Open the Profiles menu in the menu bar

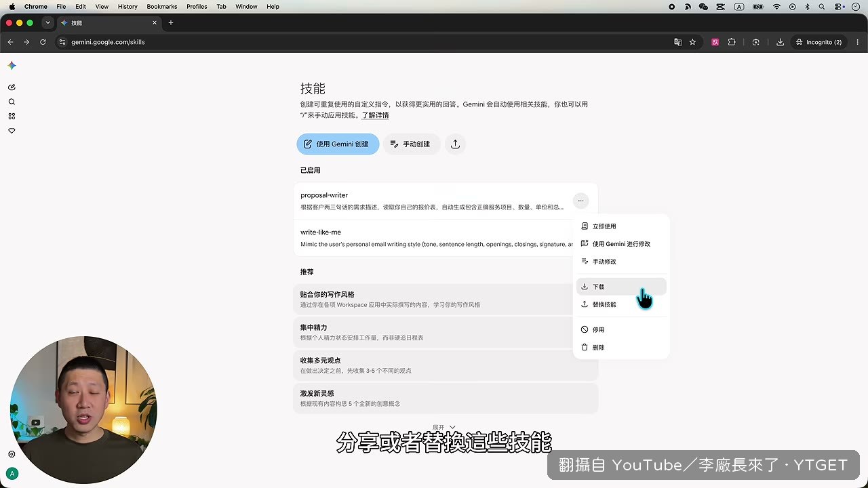[197, 7]
